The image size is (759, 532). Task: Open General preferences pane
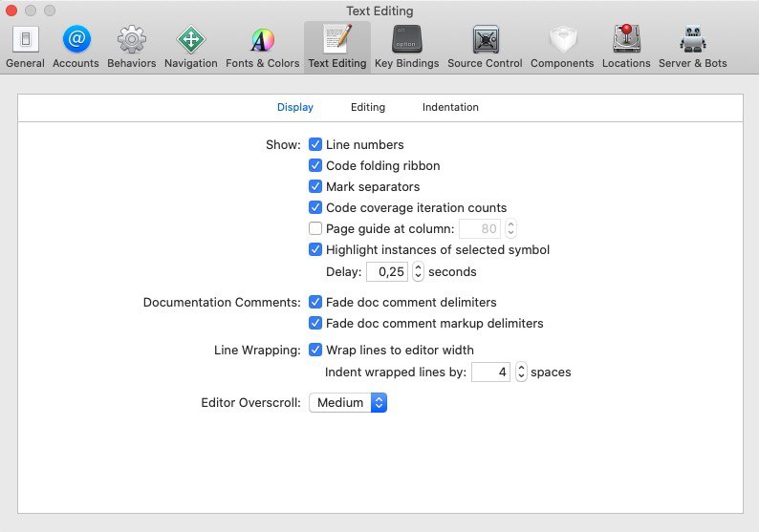(x=25, y=48)
